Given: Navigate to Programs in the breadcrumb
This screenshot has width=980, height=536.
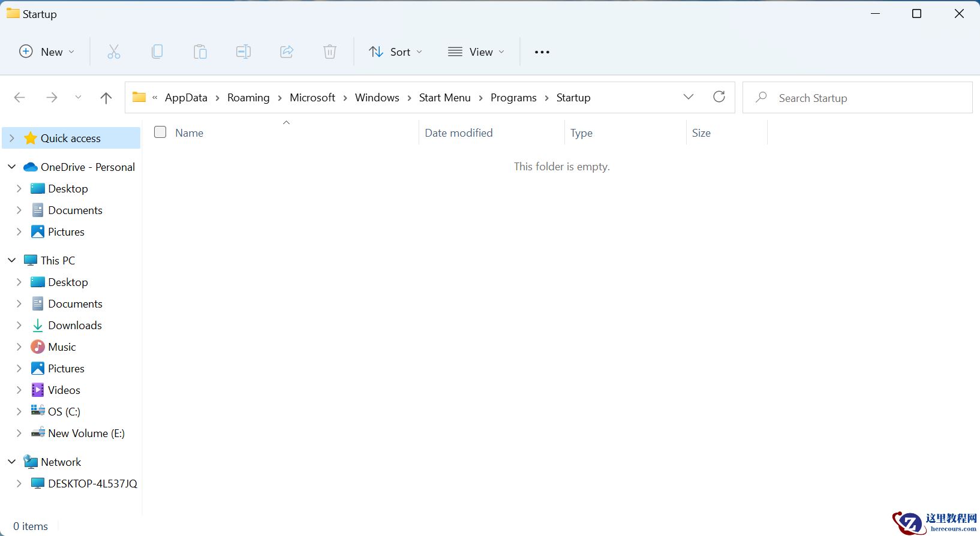Looking at the screenshot, I should click(x=513, y=98).
